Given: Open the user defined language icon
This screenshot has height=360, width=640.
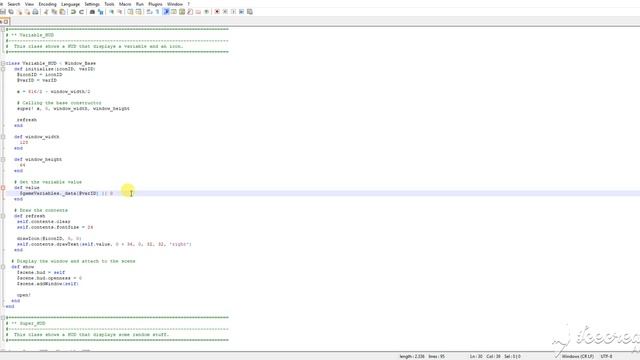Looking at the screenshot, I should tap(174, 12).
